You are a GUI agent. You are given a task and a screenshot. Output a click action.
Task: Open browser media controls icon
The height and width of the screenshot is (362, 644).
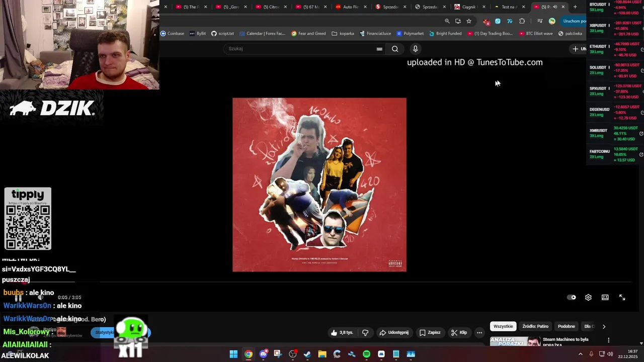pyautogui.click(x=540, y=21)
